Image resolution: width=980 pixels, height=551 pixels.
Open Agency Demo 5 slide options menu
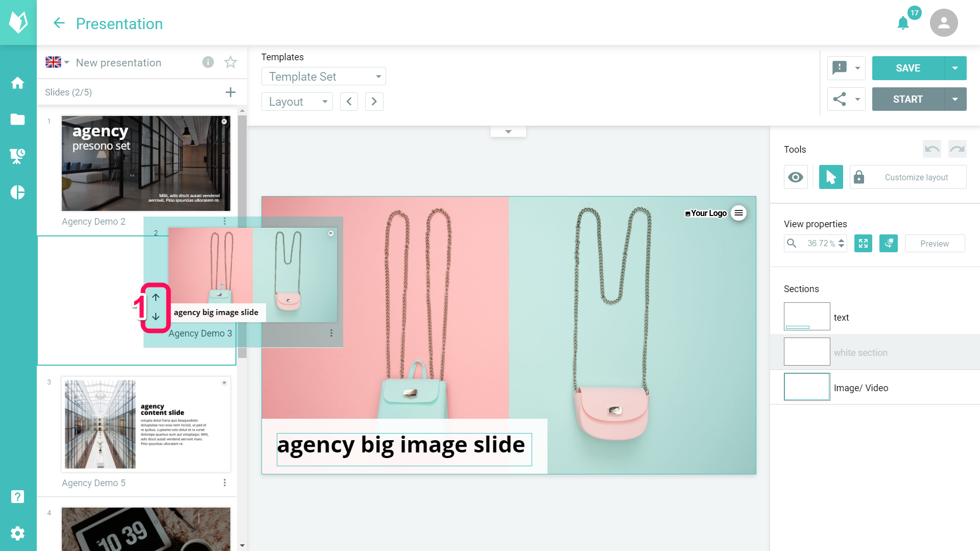tap(225, 482)
